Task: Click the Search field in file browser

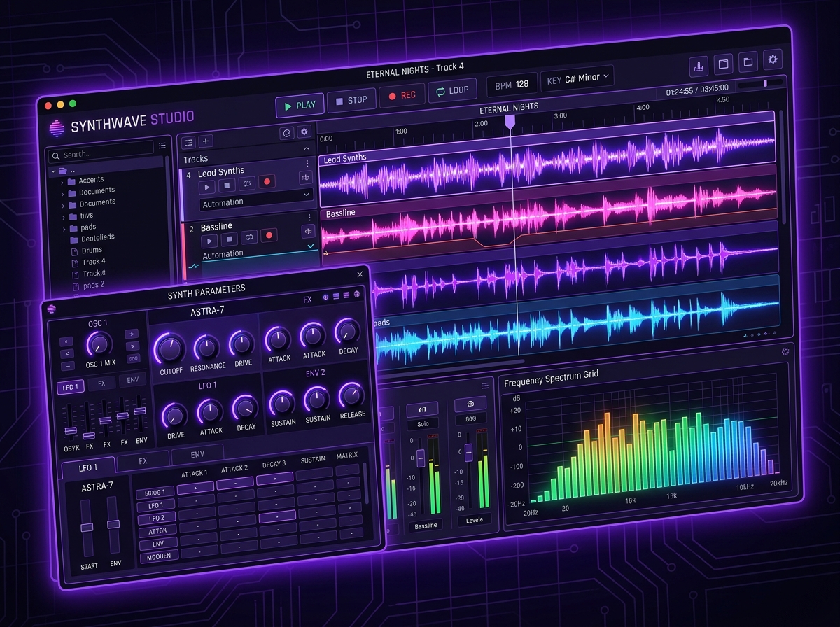Action: pos(100,153)
